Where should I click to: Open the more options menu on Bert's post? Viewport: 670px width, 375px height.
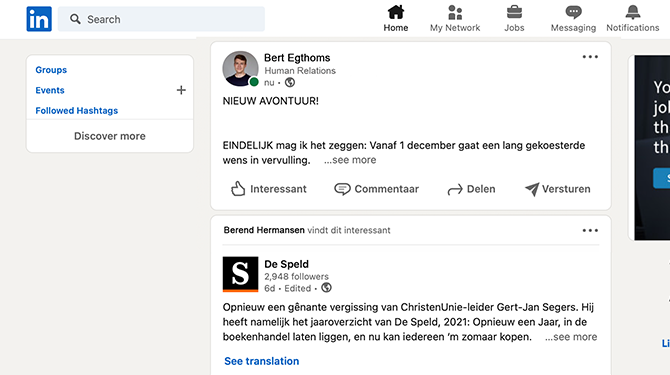click(590, 57)
